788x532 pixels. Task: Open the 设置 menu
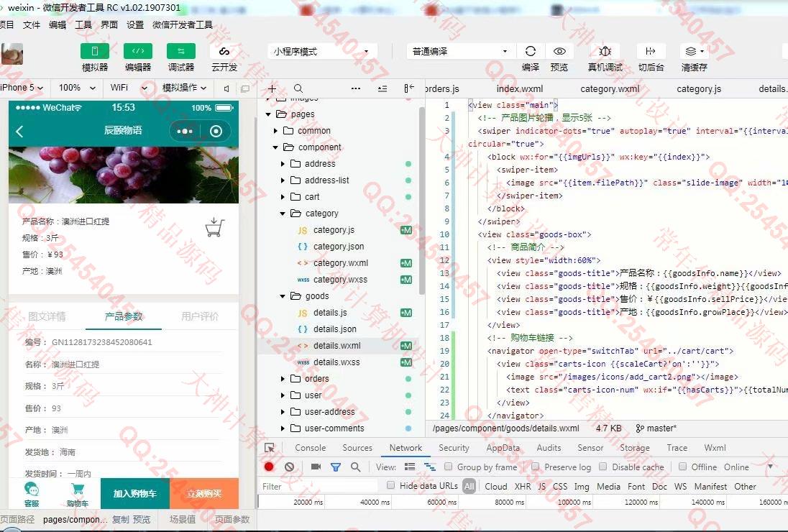point(135,24)
